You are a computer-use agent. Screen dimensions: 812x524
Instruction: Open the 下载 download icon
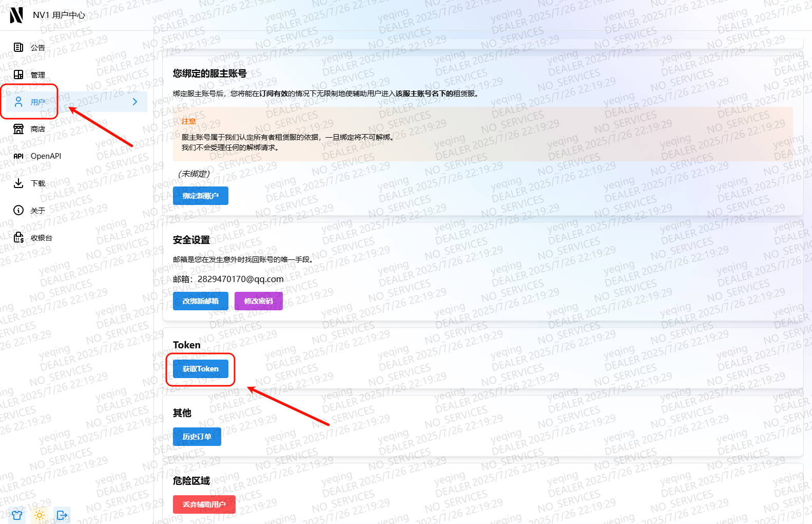(18, 183)
